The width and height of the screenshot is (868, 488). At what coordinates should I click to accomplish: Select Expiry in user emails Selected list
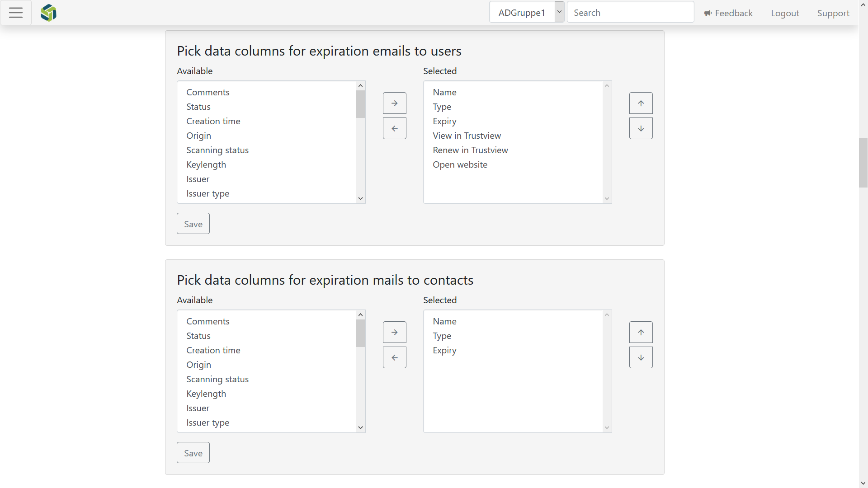[x=513, y=121]
